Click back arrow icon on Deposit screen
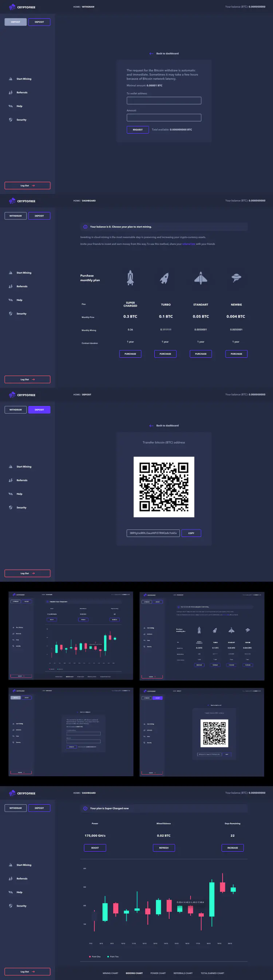273x980 pixels. click(x=151, y=426)
